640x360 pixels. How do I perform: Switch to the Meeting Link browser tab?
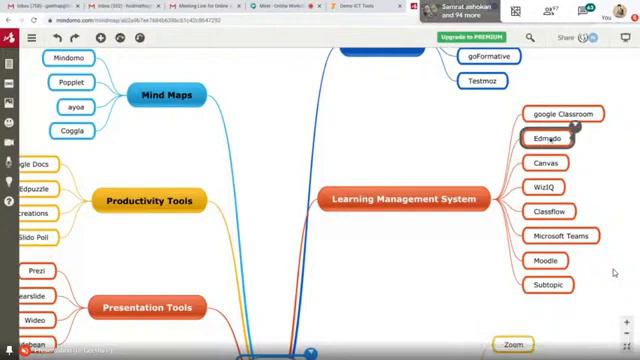[205, 6]
